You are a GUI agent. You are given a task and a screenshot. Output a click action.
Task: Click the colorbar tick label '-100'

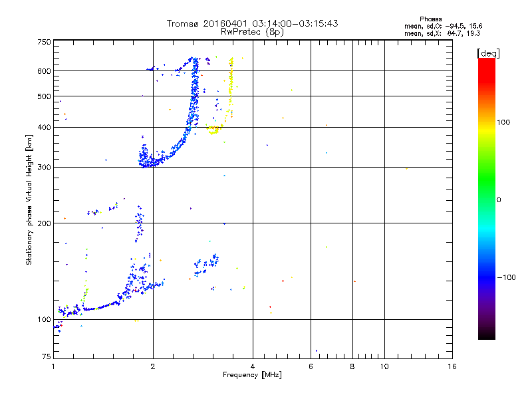(506, 277)
